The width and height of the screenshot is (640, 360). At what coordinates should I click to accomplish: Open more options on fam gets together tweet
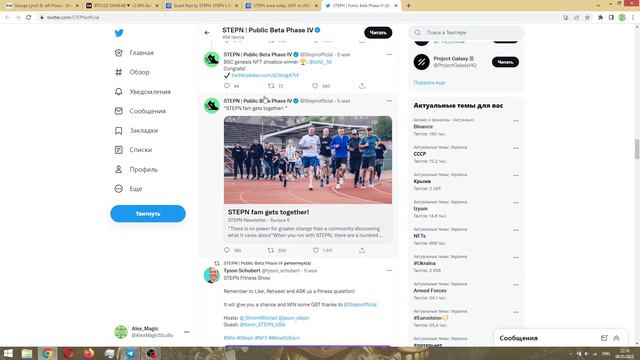pos(389,101)
